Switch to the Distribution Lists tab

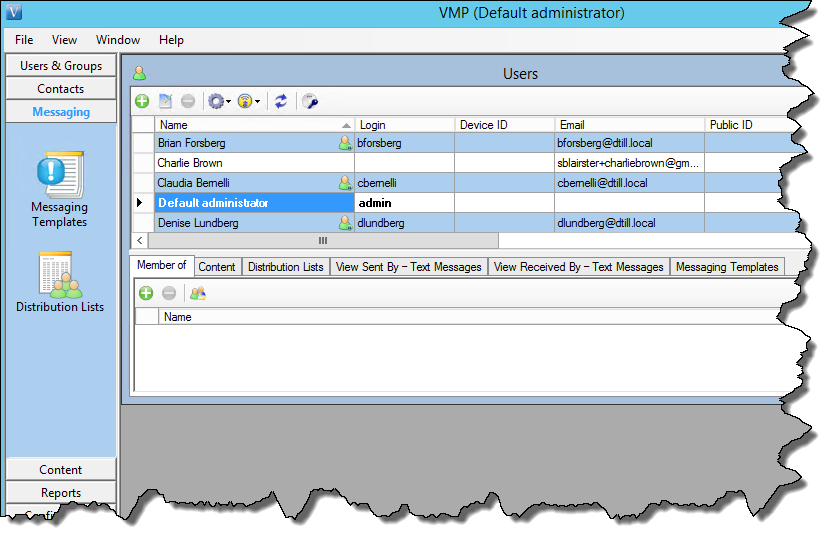(285, 267)
